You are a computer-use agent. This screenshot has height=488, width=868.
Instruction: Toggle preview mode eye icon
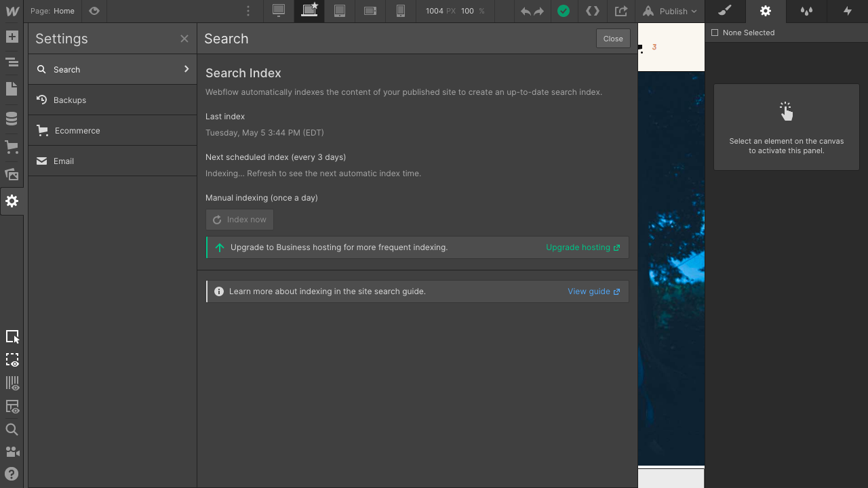coord(94,11)
